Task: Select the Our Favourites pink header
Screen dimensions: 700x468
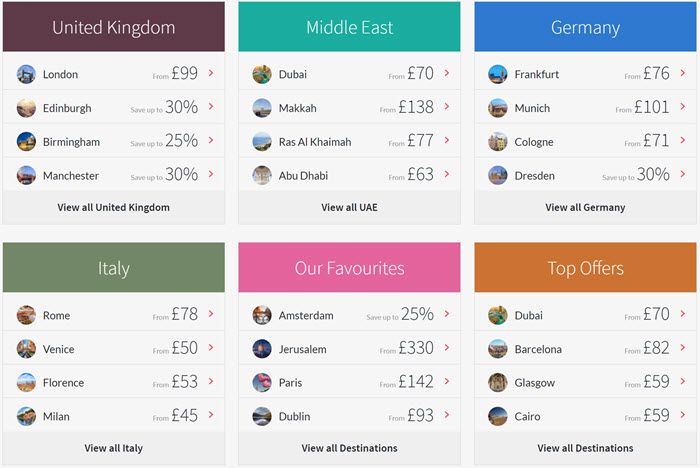Action: pyautogui.click(x=350, y=267)
